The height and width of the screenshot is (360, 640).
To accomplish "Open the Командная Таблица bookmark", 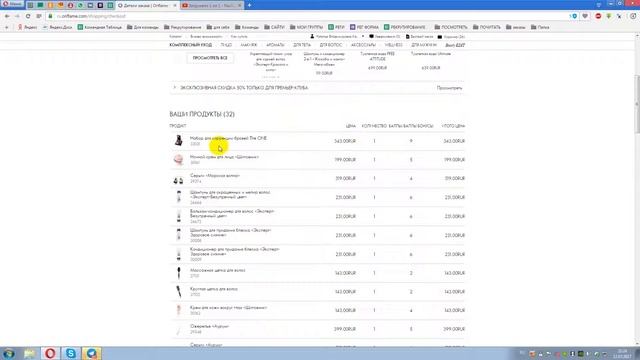I will pyautogui.click(x=100, y=27).
